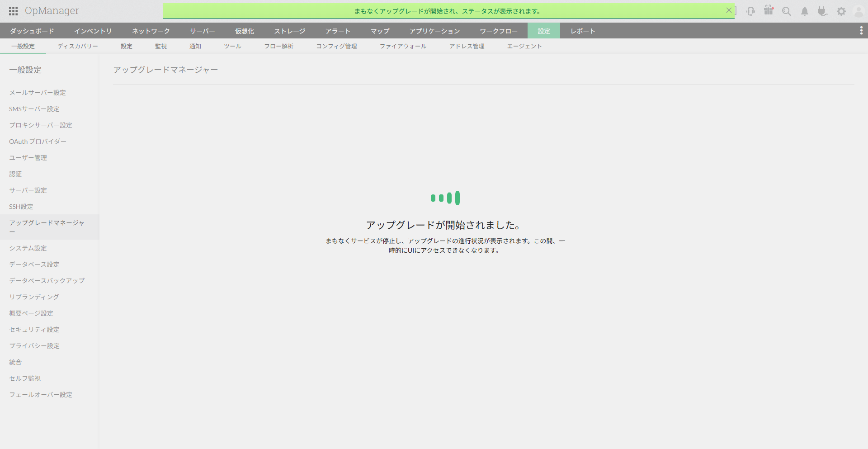868x449 pixels.
Task: Open the エージェント sub-tab
Action: (x=524, y=46)
